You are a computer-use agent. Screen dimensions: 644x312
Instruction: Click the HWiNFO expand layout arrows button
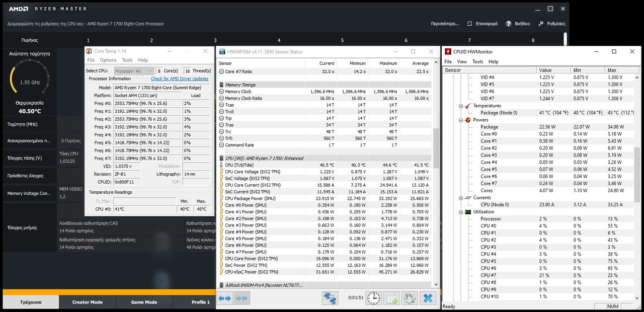225,298
